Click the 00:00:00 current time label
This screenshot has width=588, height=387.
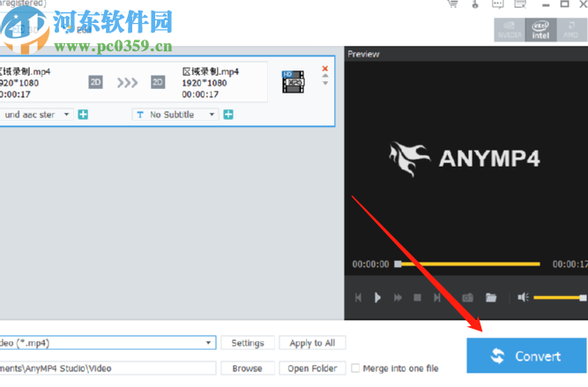click(370, 264)
